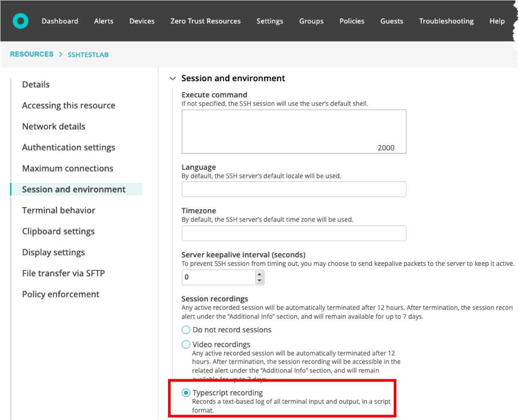This screenshot has height=420, width=519.
Task: Open Policy enforcement section
Action: coord(61,294)
